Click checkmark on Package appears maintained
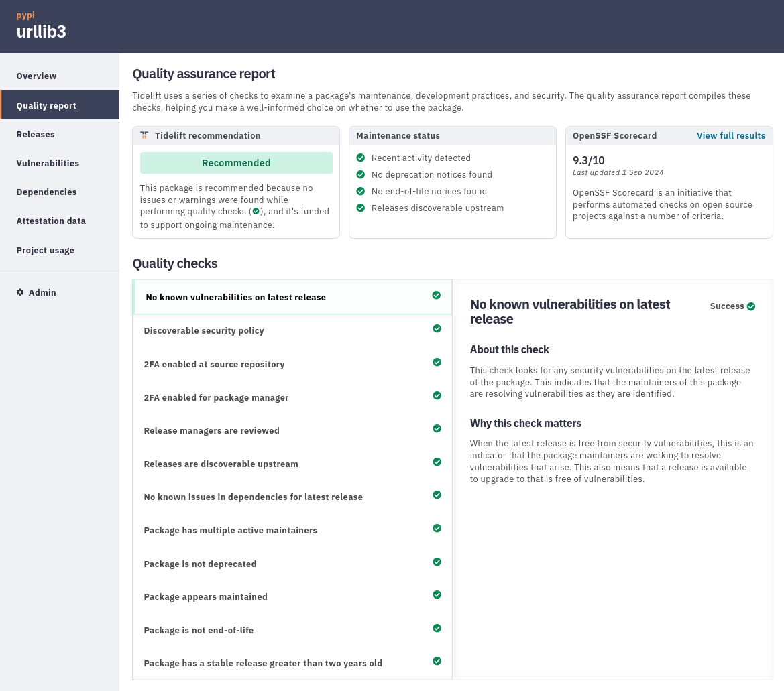 click(x=437, y=594)
